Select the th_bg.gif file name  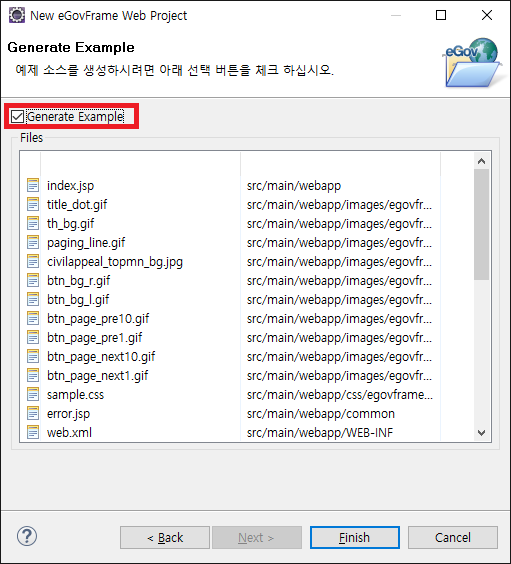(x=70, y=224)
